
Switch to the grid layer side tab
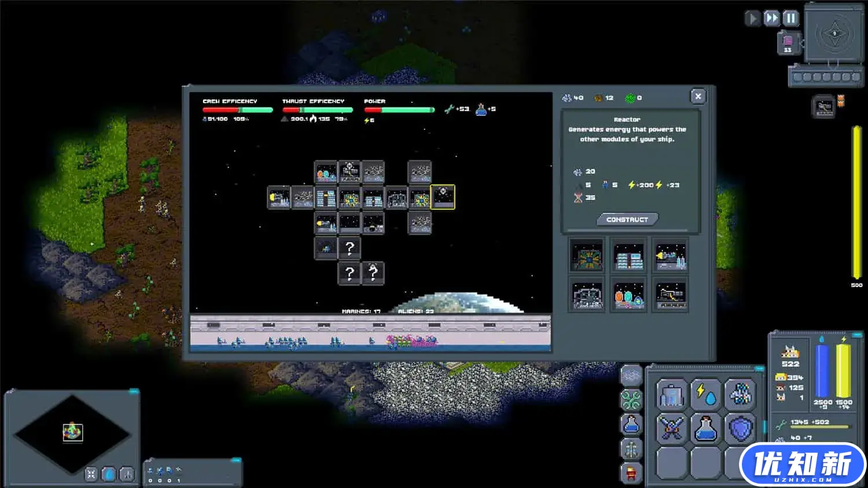[x=631, y=375]
